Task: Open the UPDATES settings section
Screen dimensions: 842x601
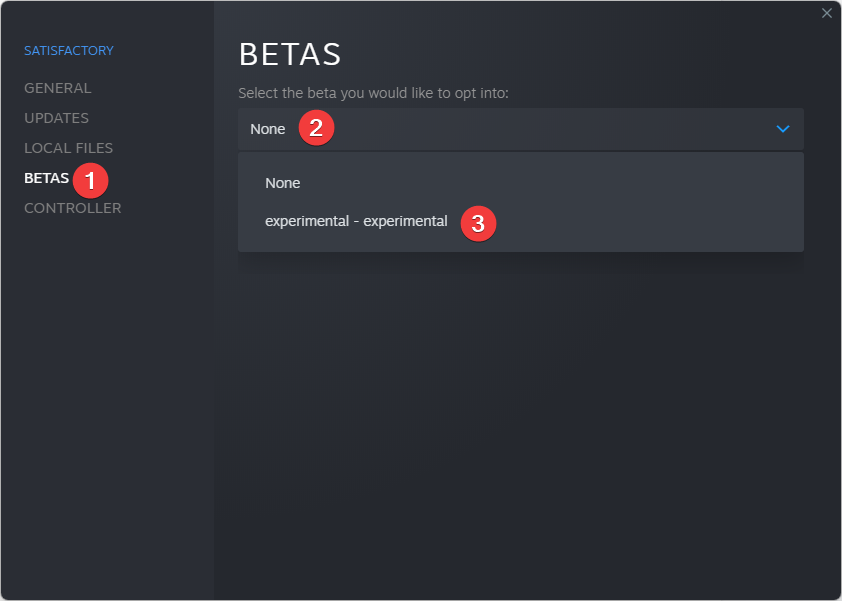Action: click(x=56, y=118)
